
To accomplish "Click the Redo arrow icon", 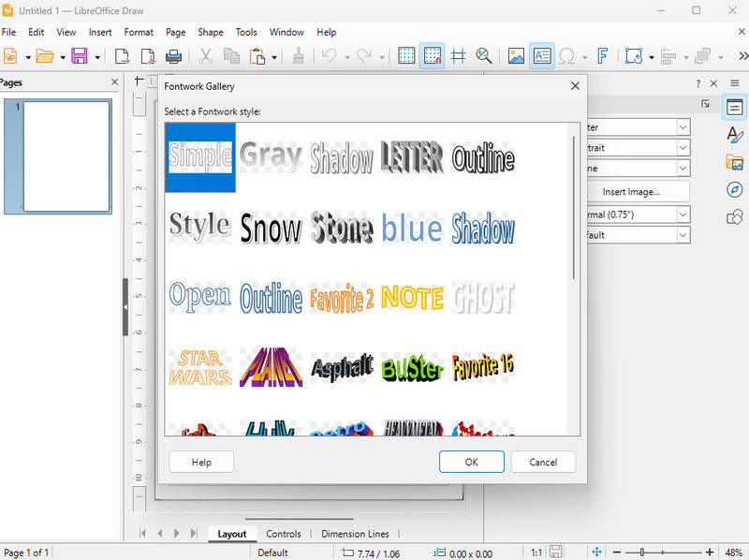I will 364,56.
